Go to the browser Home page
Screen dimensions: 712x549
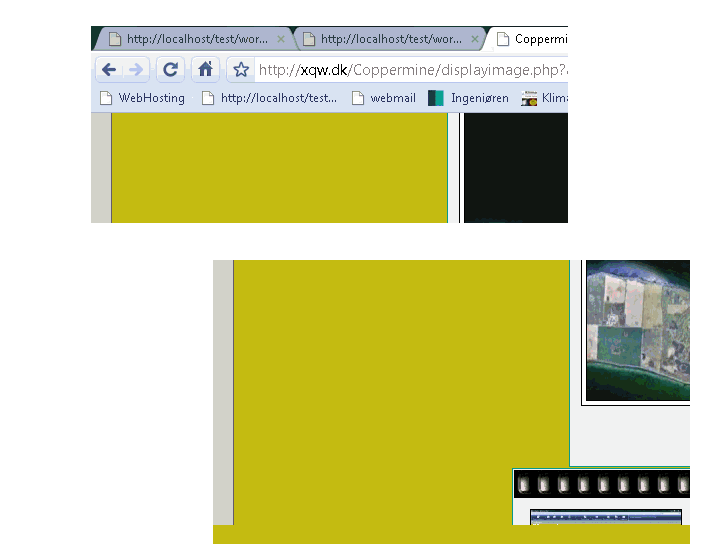(205, 70)
